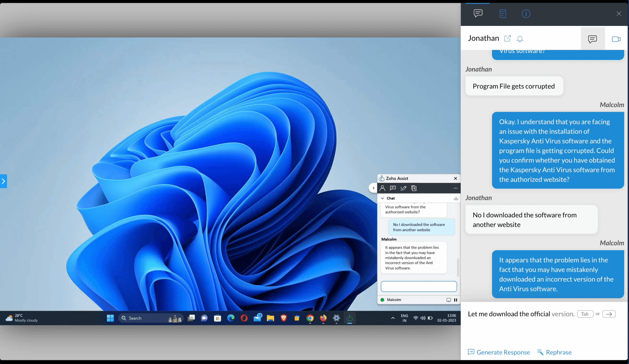Open annotation pen tool in Zoho Assist
The image size is (629, 364).
pyautogui.click(x=403, y=188)
